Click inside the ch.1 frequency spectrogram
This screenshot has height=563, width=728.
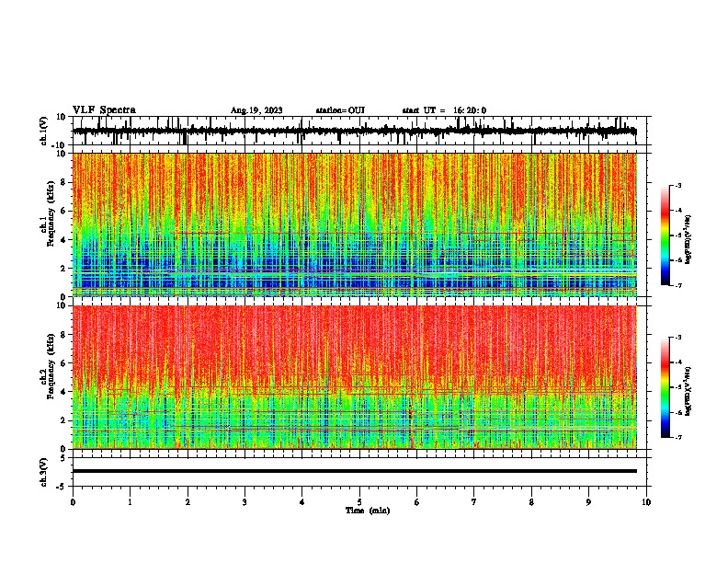pos(354,224)
